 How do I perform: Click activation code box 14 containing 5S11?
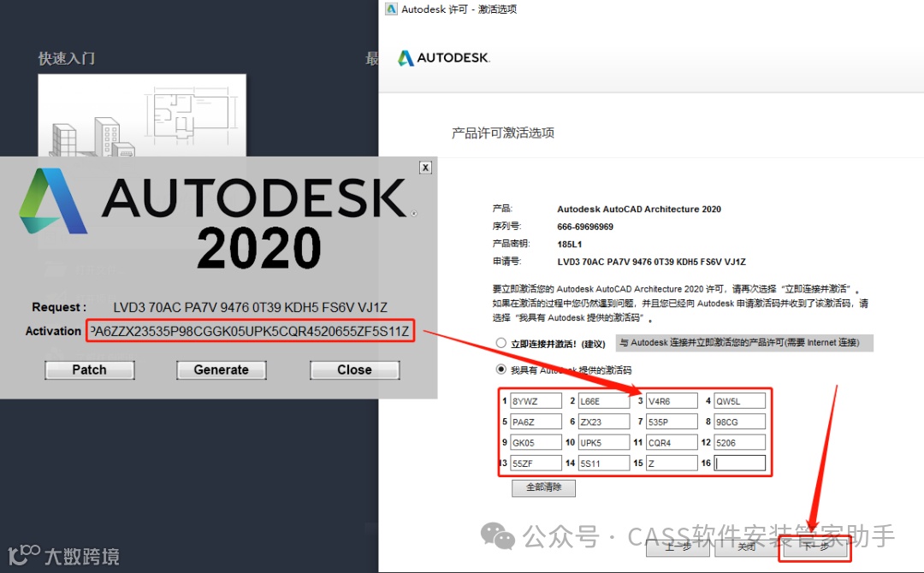pyautogui.click(x=604, y=463)
